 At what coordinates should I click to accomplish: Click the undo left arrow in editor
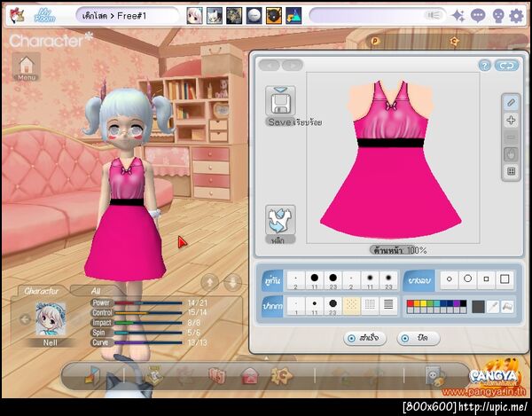(270, 65)
